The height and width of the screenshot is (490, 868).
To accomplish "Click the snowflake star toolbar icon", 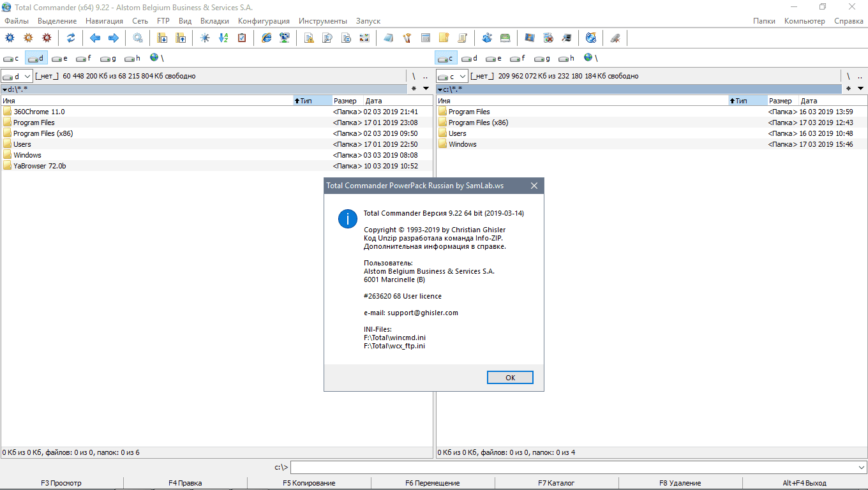I will pyautogui.click(x=205, y=38).
